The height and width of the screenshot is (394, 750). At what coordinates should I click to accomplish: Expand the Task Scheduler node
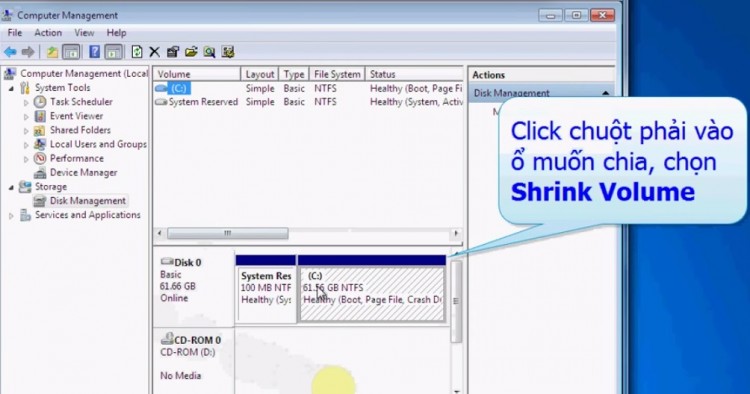pyautogui.click(x=26, y=102)
